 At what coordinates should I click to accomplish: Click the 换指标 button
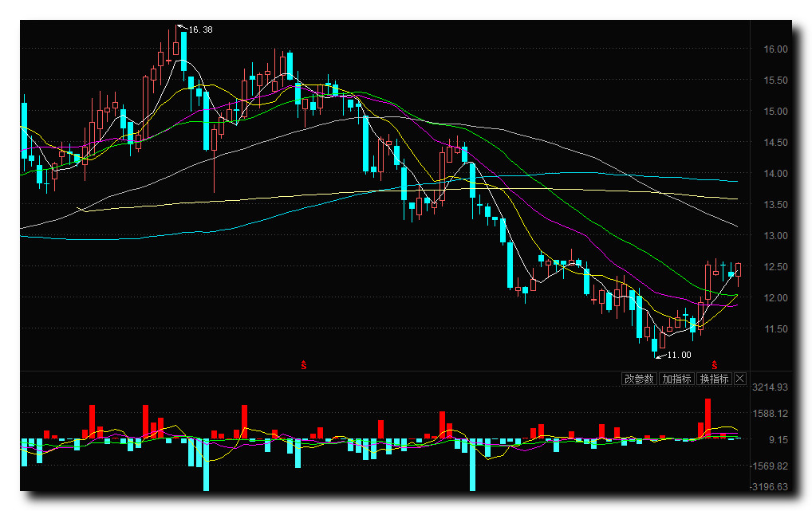(714, 379)
